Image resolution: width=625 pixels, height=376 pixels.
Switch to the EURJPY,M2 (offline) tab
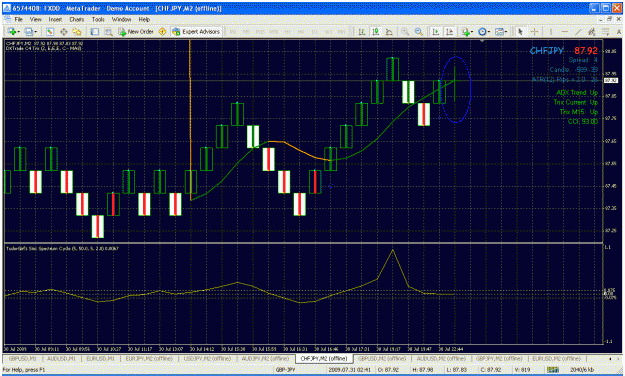tap(149, 358)
